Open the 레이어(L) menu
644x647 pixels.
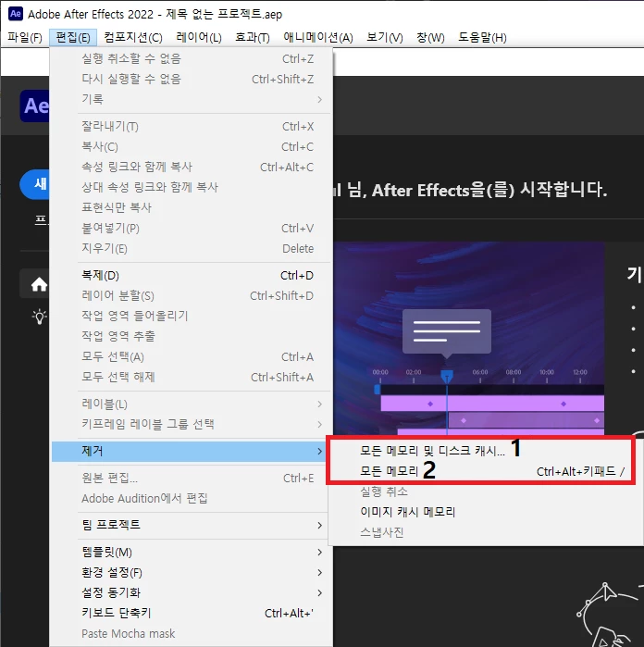[x=199, y=38]
